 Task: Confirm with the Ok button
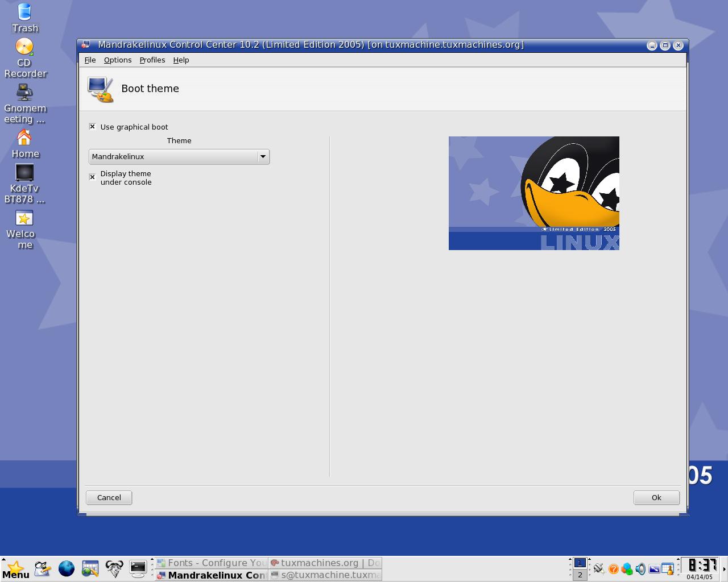point(656,497)
